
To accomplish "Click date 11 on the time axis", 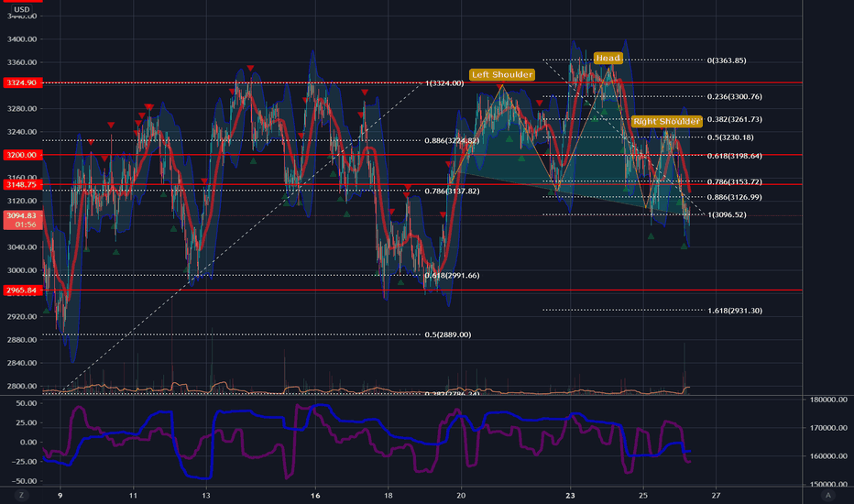I will 133,495.
